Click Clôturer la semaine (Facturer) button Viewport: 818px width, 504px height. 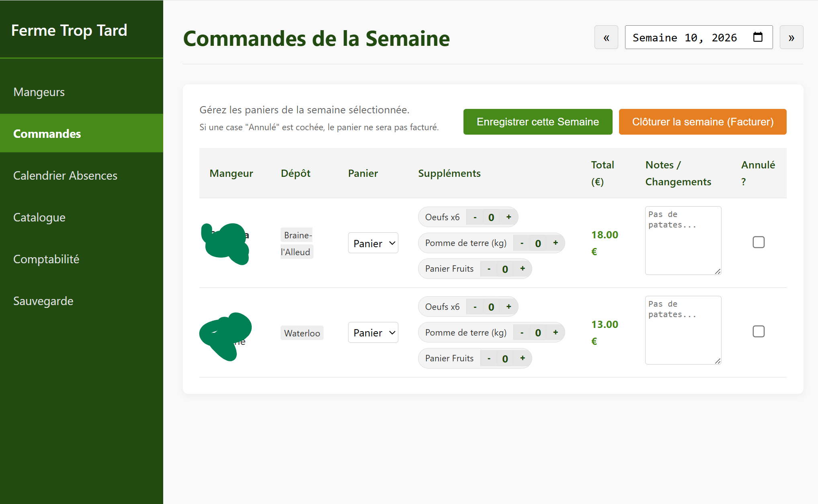pyautogui.click(x=702, y=122)
